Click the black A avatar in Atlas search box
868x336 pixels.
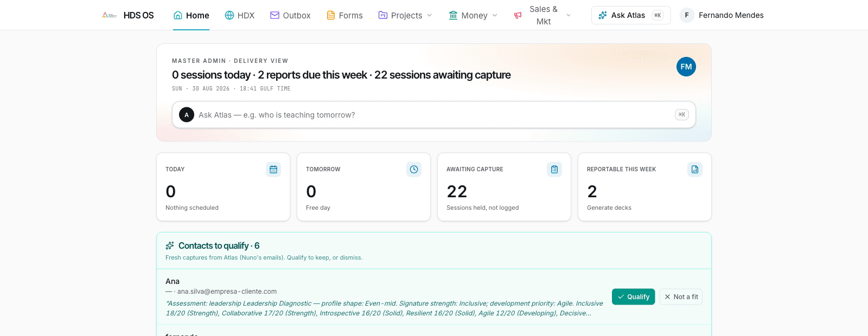pyautogui.click(x=187, y=115)
